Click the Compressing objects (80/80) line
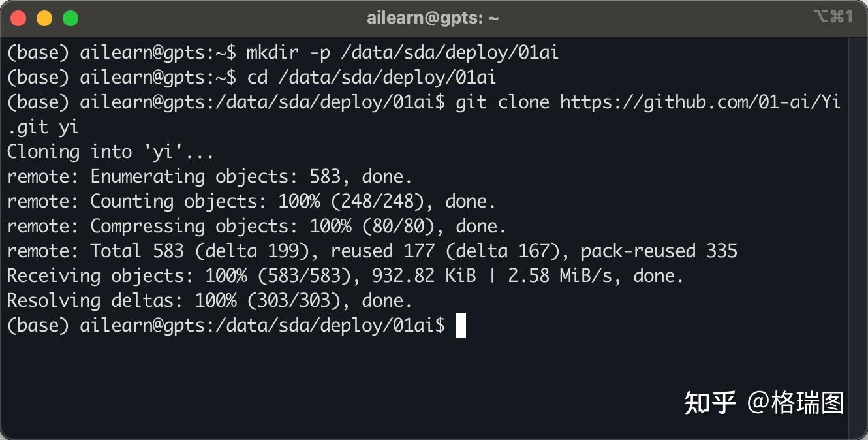 click(x=256, y=227)
